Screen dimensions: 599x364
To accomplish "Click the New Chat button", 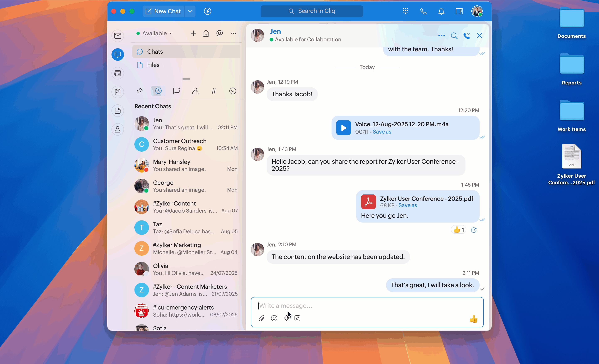I will (163, 11).
